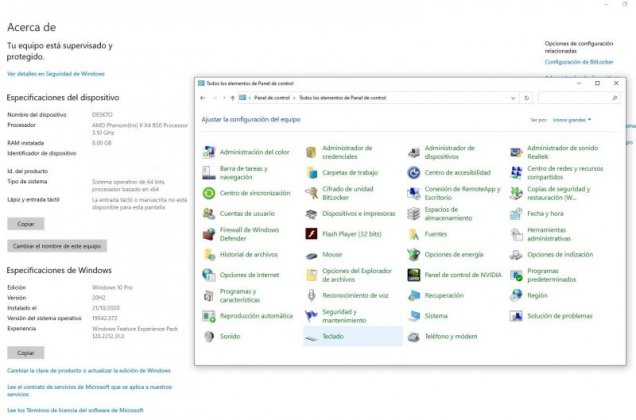Screen dimensions: 636x420
Task: Click Back arrow in Control Panel
Action: [203, 98]
